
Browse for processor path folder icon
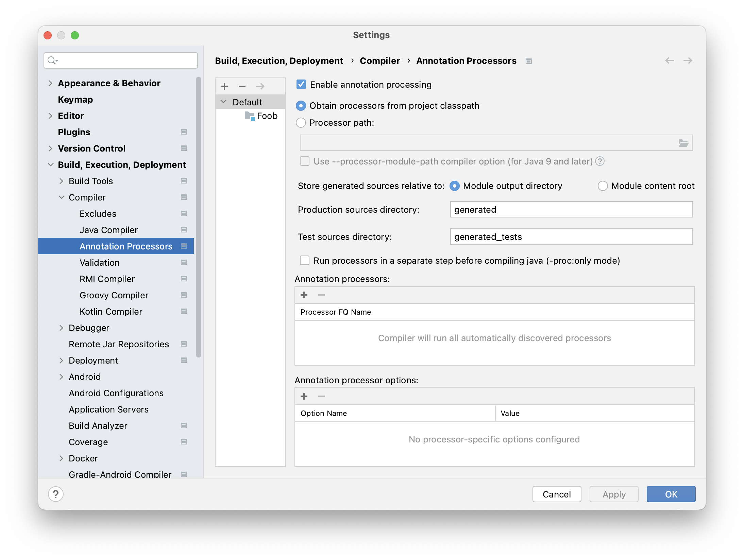683,143
